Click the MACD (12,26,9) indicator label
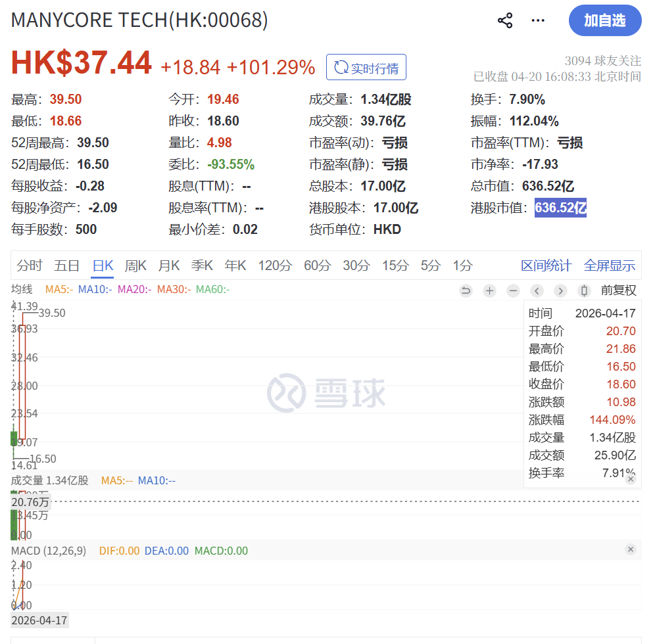655x644 pixels. point(49,551)
